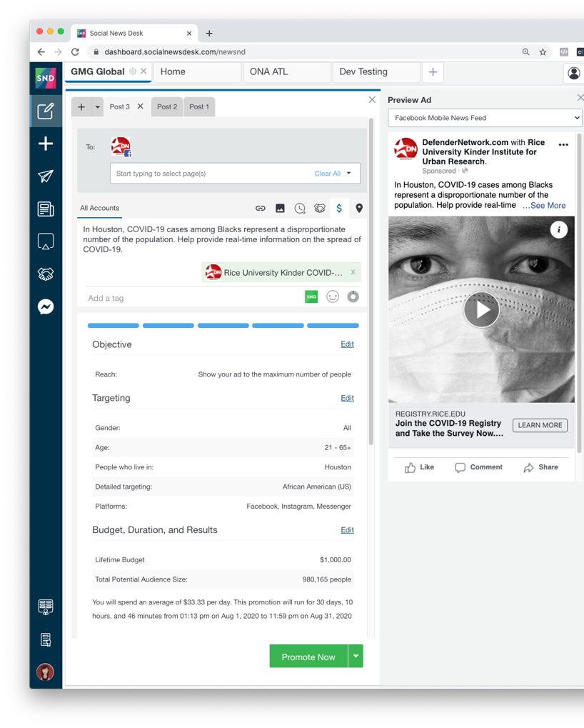
Task: Click the browser address bar URL
Action: click(175, 52)
